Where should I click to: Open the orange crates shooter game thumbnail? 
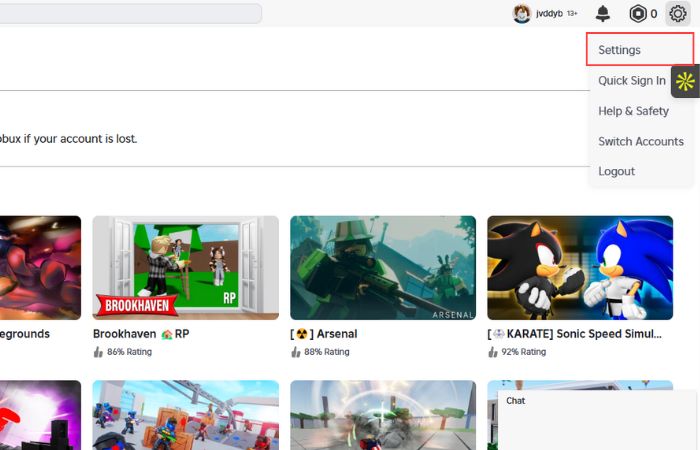click(x=186, y=415)
